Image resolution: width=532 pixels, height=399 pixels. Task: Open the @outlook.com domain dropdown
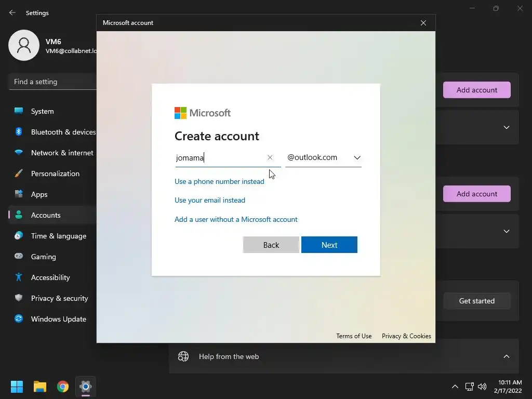click(x=323, y=157)
